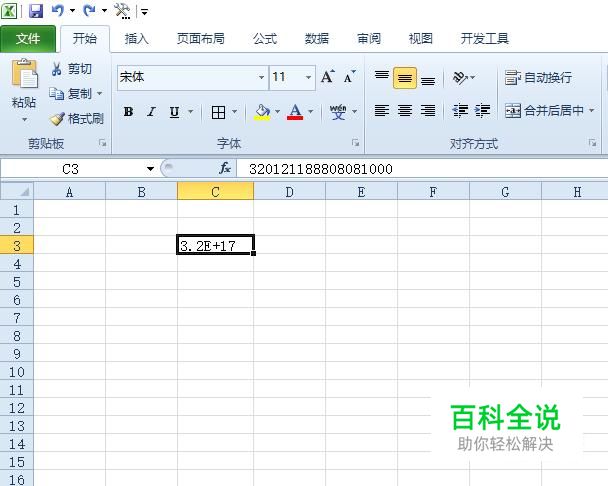Click the text orientation icon
This screenshot has width=608, height=486.
(x=460, y=78)
